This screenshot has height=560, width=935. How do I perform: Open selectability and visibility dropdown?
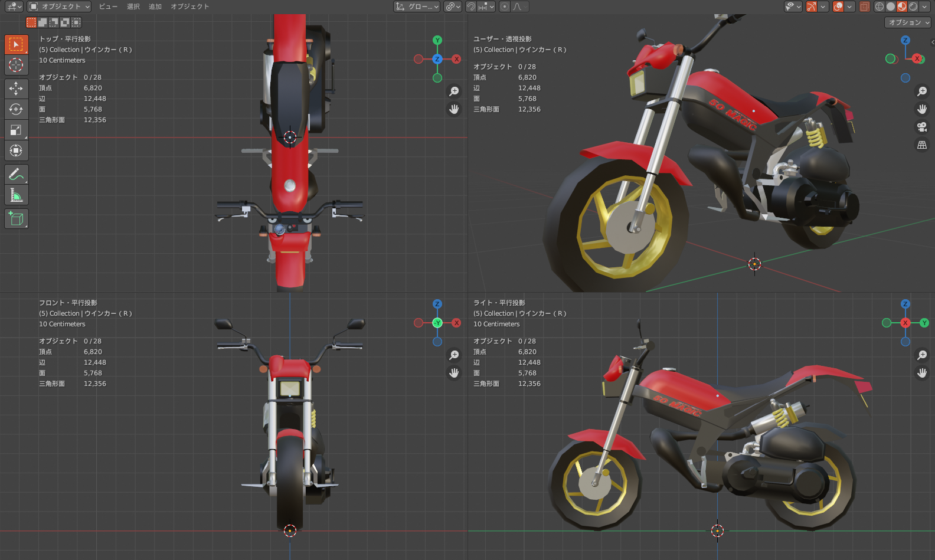pyautogui.click(x=793, y=6)
